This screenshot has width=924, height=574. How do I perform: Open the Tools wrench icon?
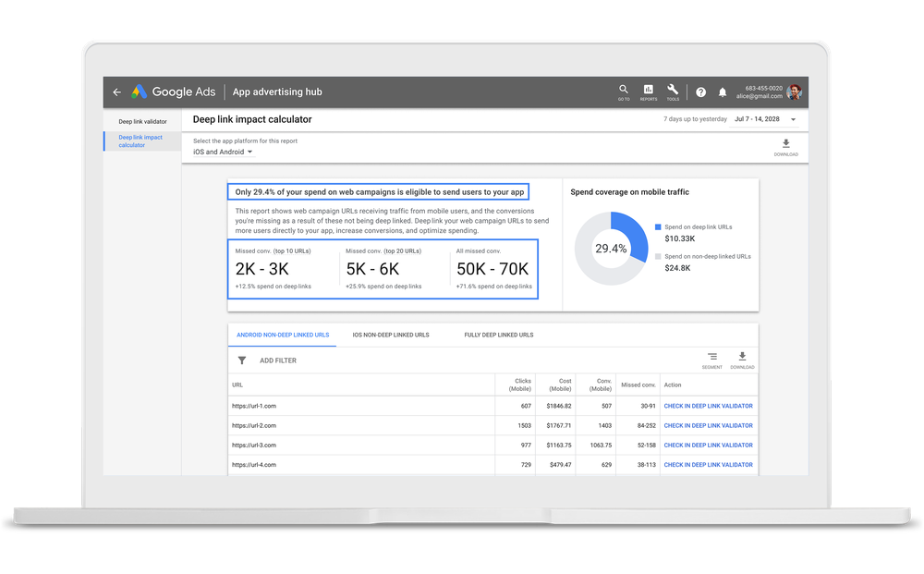point(673,91)
